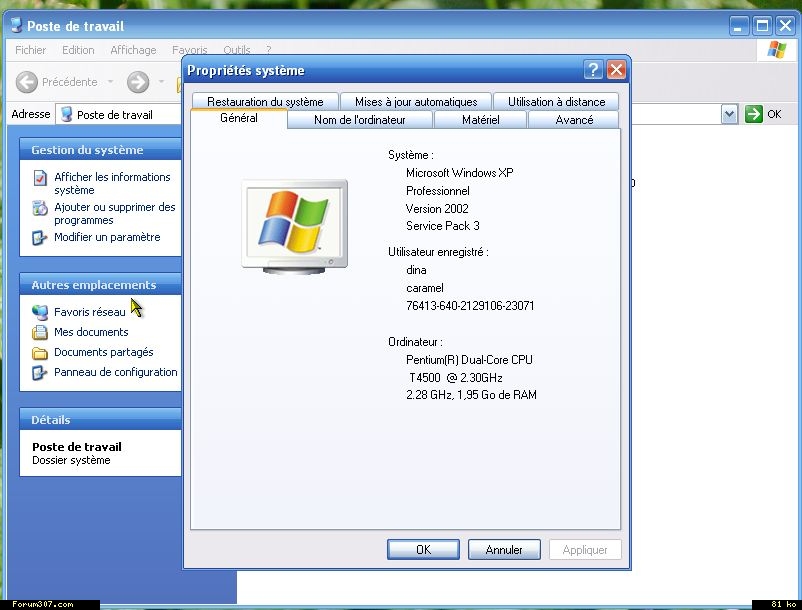Screen dimensions: 802x610
Task: Open the Affichage menu
Action: (133, 50)
